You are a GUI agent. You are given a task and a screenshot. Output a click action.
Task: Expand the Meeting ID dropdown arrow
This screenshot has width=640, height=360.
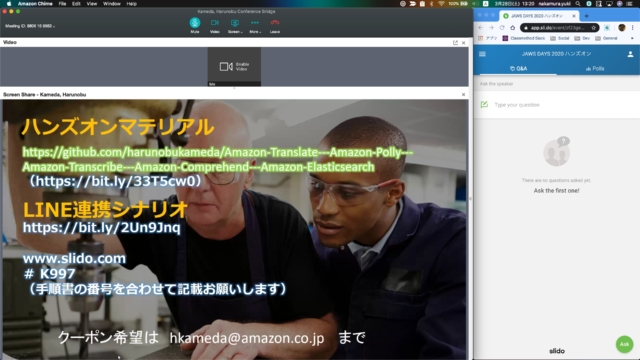pos(54,26)
